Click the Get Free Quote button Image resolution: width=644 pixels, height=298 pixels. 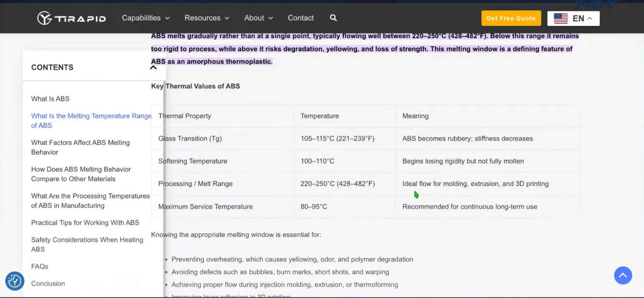pyautogui.click(x=511, y=18)
